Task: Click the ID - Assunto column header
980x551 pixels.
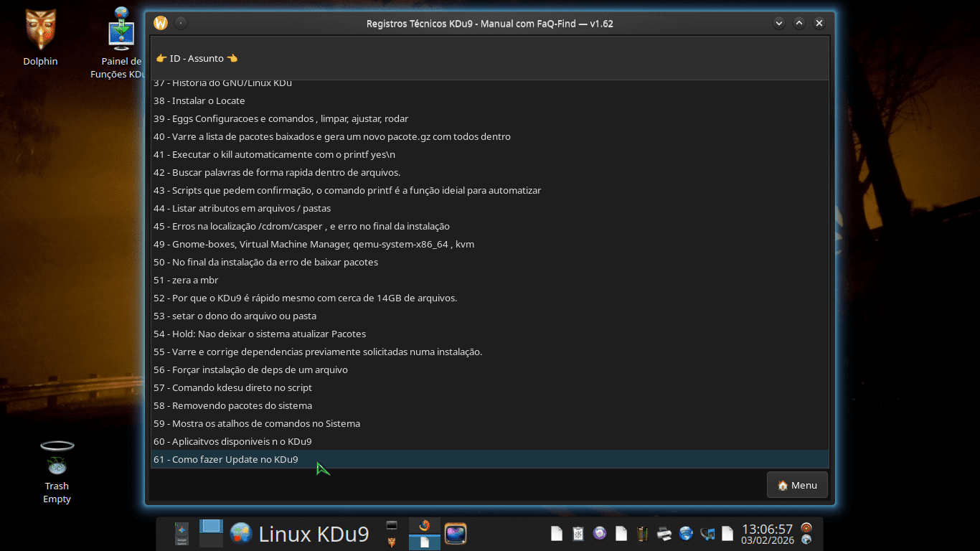Action: coord(197,58)
